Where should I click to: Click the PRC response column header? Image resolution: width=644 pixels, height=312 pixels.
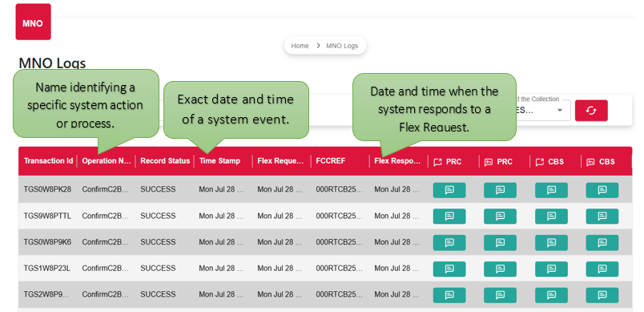498,161
